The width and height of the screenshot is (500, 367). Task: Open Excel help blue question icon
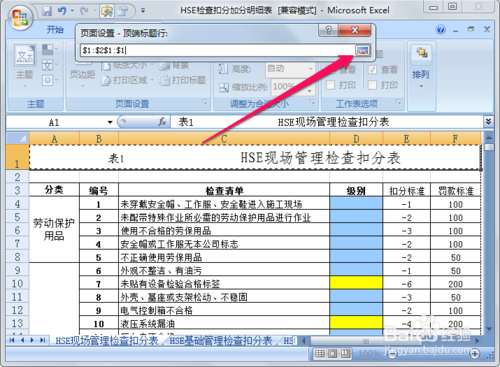440,30
